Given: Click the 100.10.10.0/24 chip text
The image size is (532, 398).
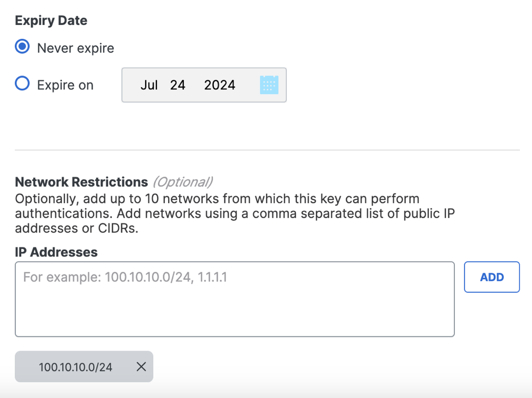Looking at the screenshot, I should point(76,367).
